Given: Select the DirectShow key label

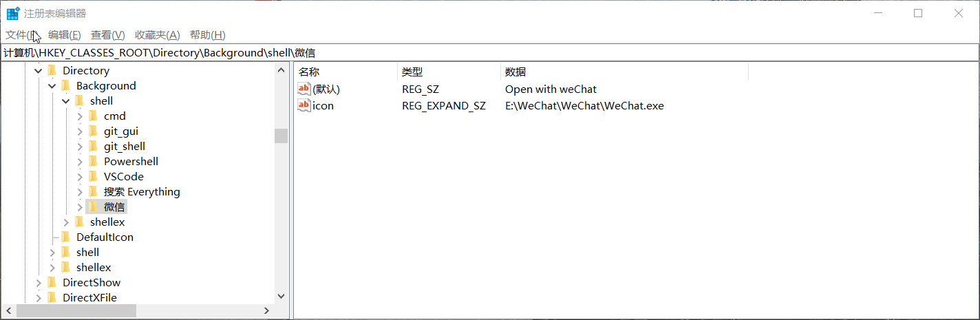Looking at the screenshot, I should pyautogui.click(x=92, y=282).
